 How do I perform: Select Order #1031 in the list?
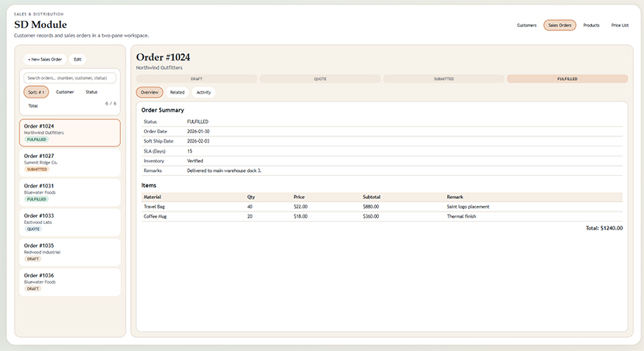(70, 192)
